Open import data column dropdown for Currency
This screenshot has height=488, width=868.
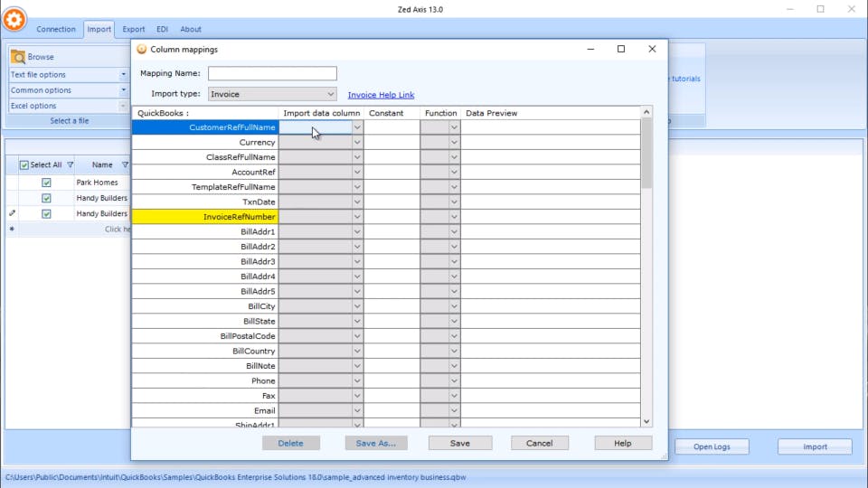[x=357, y=142]
